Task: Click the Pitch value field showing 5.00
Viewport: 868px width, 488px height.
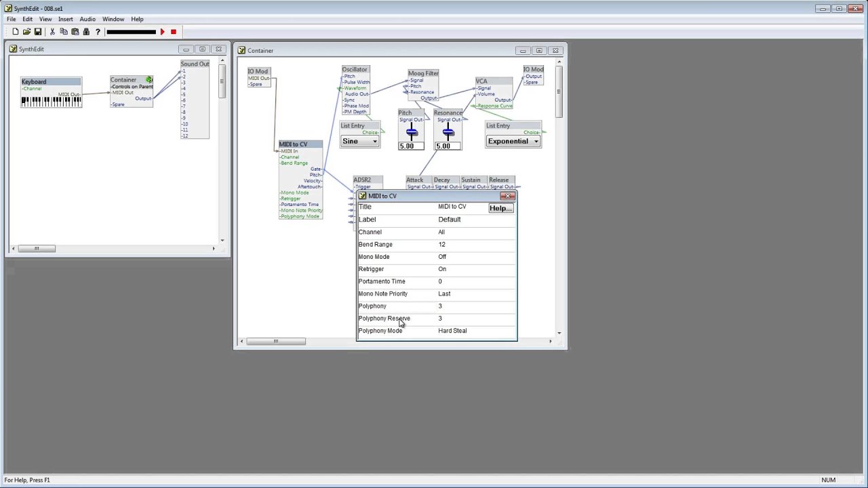Action: 411,146
